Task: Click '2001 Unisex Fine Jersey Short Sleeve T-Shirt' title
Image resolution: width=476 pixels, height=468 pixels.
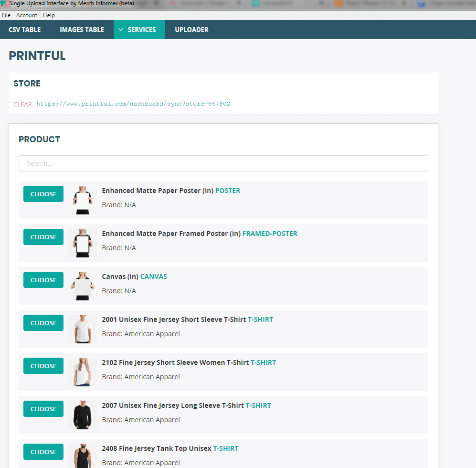Action: click(x=174, y=319)
